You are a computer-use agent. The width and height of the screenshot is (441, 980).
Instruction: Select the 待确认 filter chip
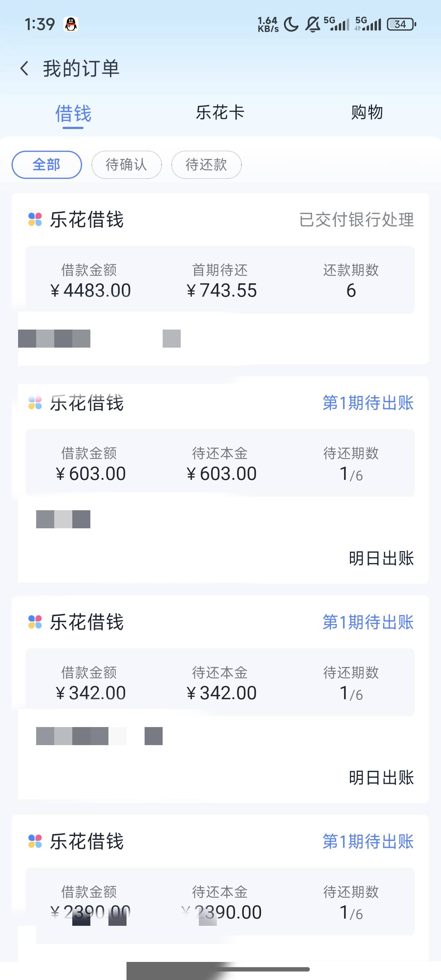126,165
